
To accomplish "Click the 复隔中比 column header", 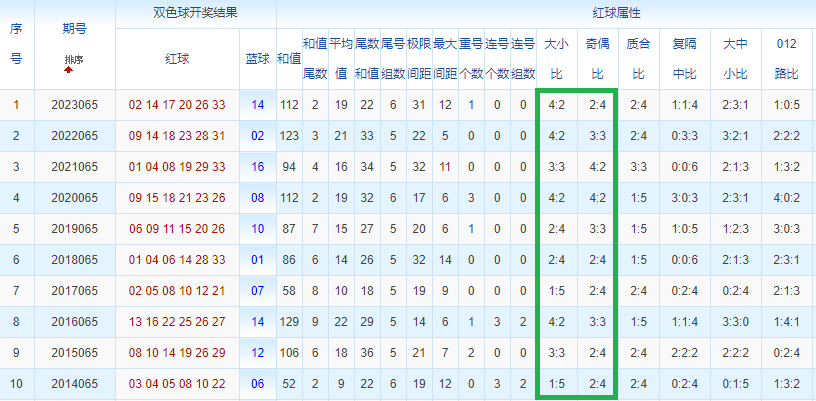I will (x=684, y=58).
